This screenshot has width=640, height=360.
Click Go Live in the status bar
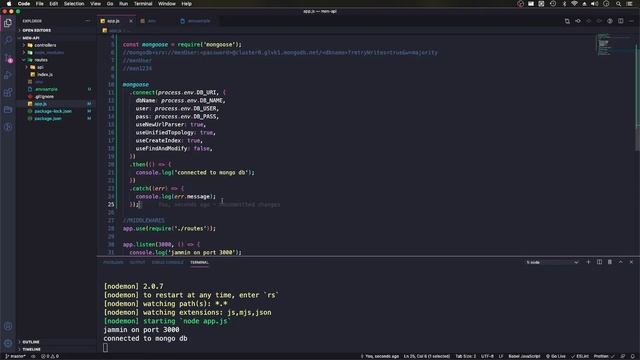556,356
